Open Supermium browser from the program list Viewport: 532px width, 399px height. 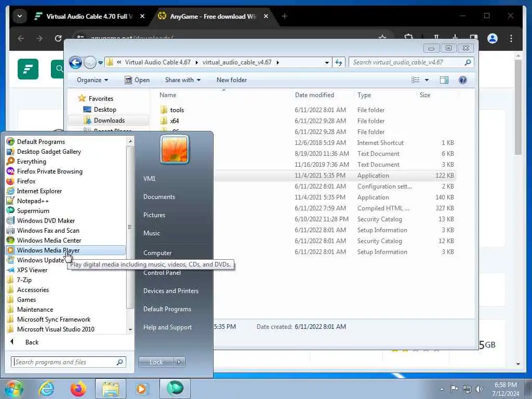(33, 210)
